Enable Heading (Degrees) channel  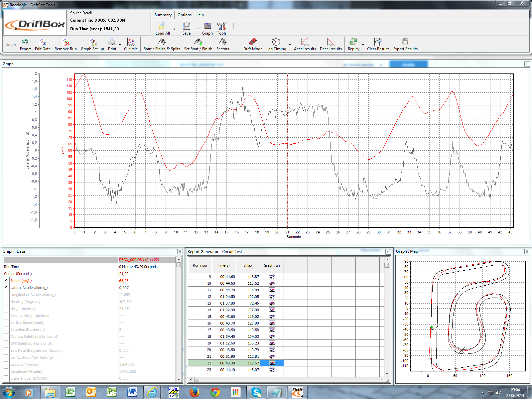point(6,301)
